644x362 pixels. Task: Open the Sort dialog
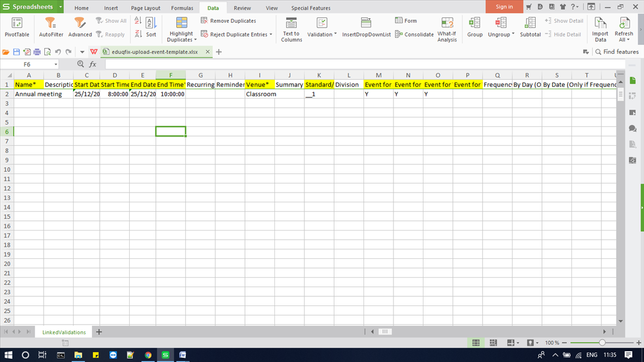tap(151, 28)
